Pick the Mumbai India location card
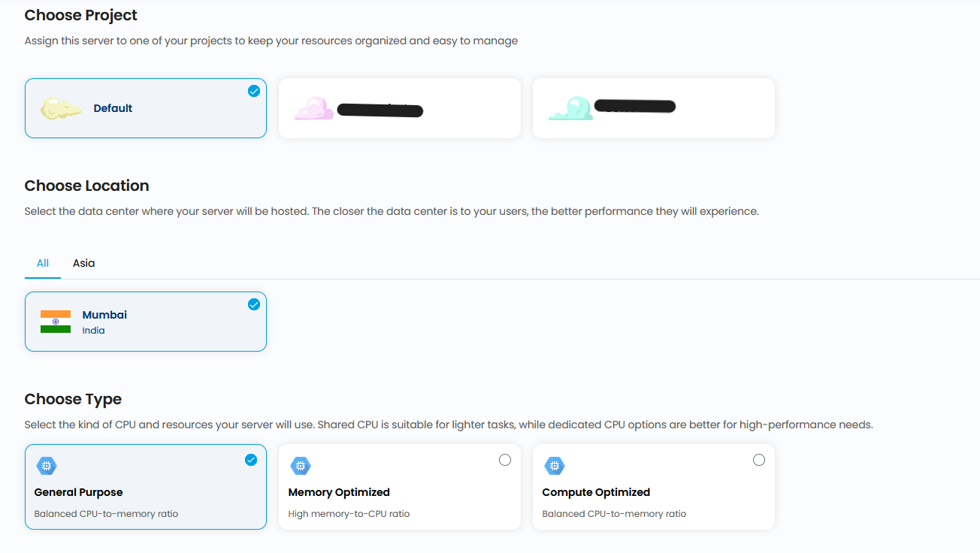This screenshot has width=980, height=553. [146, 322]
